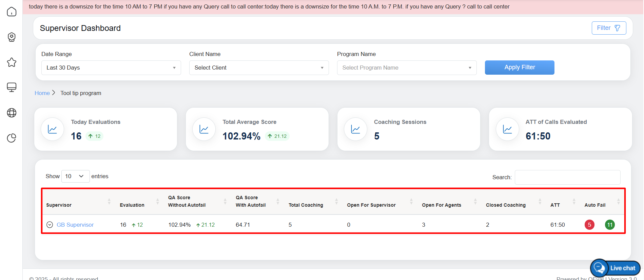Open the Select Program Name dropdown
Image resolution: width=644 pixels, height=280 pixels.
click(407, 68)
